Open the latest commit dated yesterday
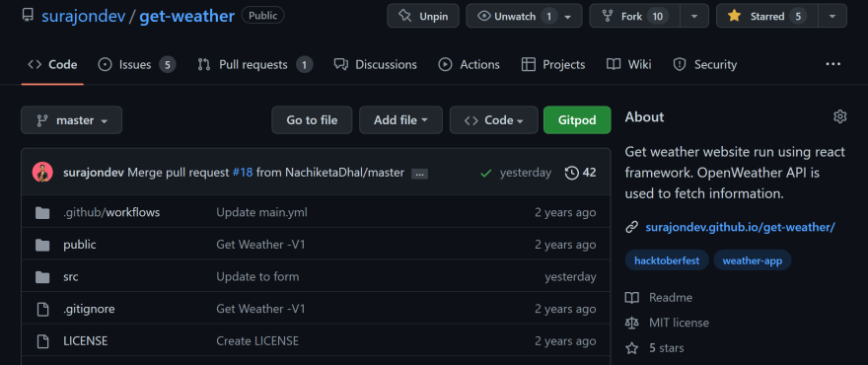Screen dimensions: 868x365 [526, 173]
